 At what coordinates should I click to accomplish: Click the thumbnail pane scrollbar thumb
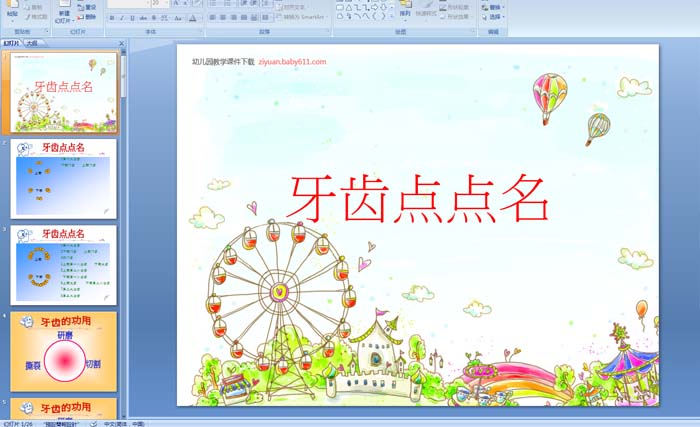coord(124,75)
